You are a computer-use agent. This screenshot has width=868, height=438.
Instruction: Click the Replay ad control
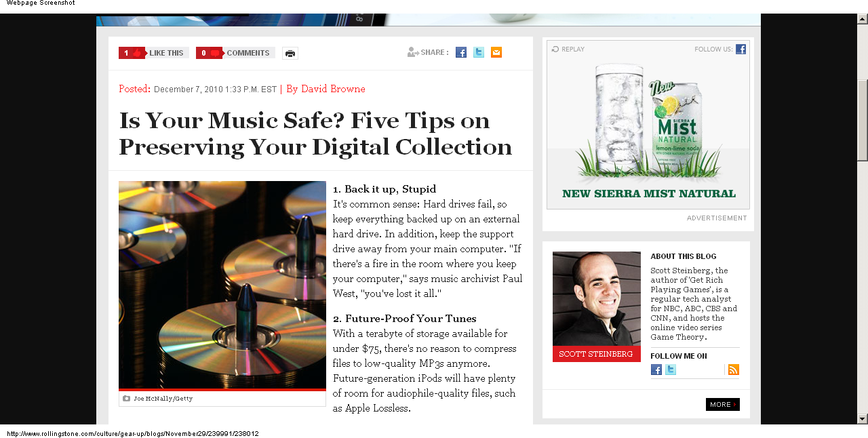point(568,49)
